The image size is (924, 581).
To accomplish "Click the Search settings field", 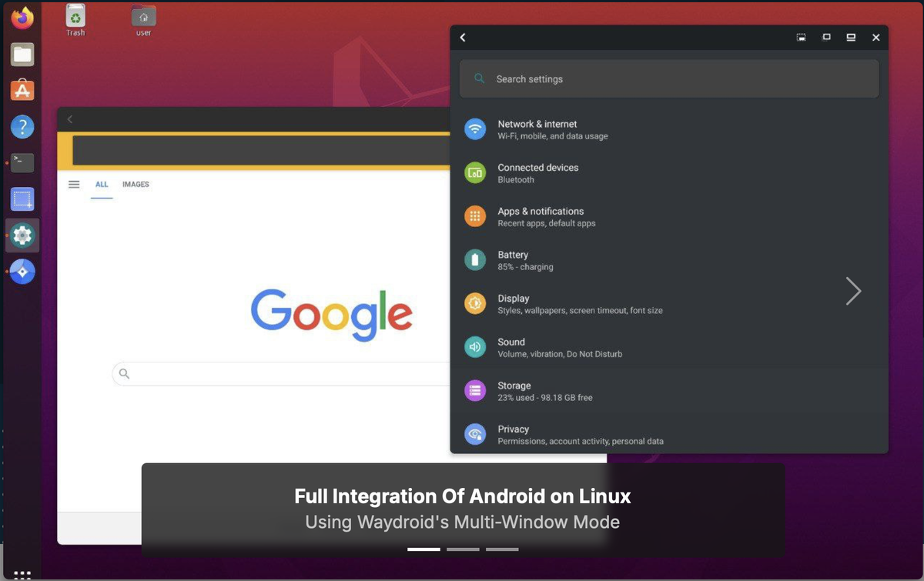I will [669, 78].
